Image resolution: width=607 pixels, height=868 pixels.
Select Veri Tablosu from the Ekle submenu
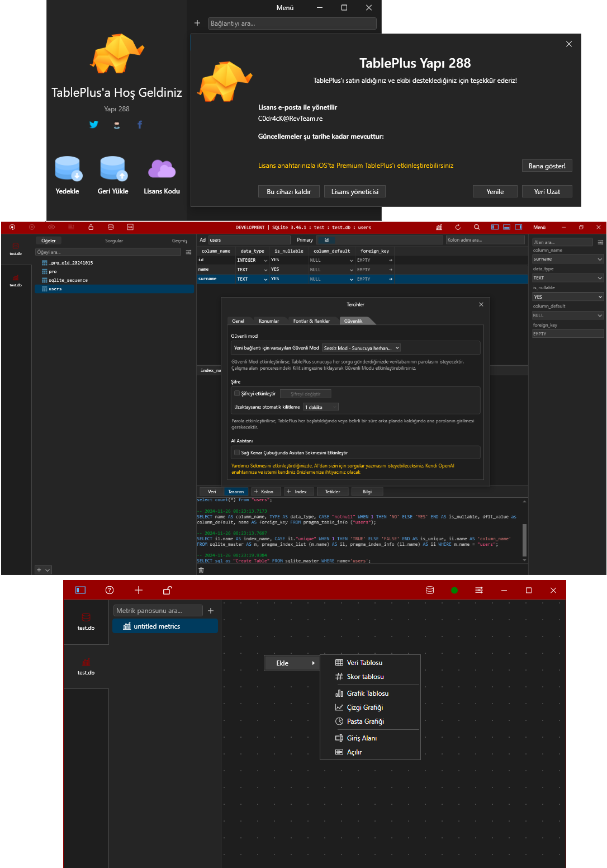pos(370,663)
